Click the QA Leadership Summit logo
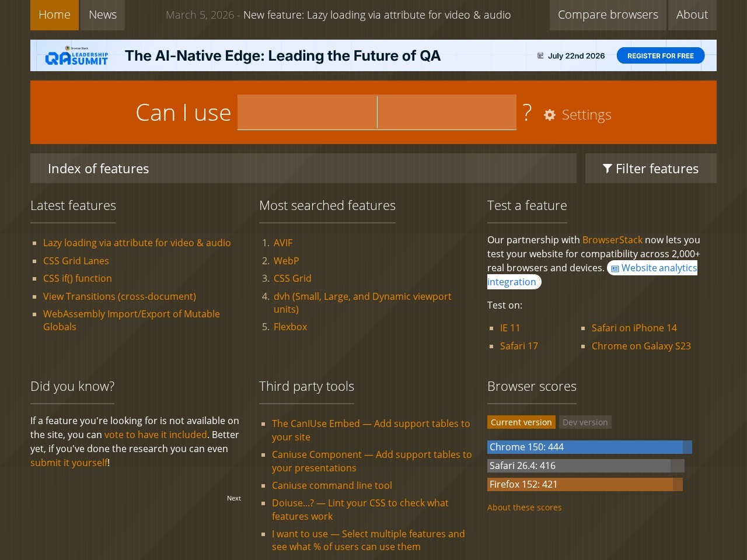 click(76, 55)
